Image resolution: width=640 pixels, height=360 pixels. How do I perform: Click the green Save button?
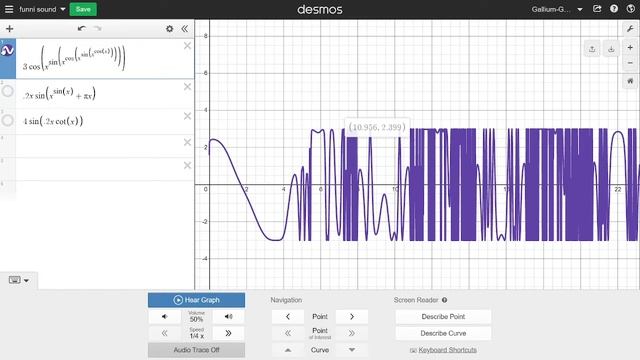pyautogui.click(x=83, y=9)
